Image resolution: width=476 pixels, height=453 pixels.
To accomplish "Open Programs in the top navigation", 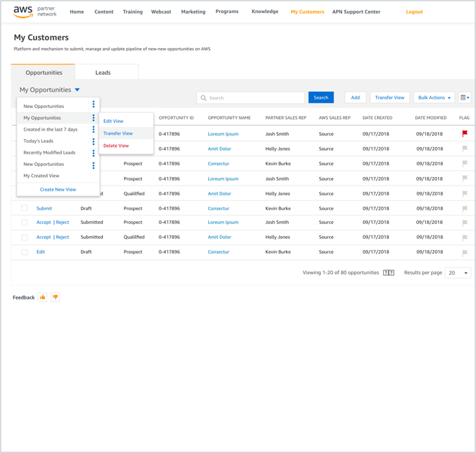I will click(227, 12).
